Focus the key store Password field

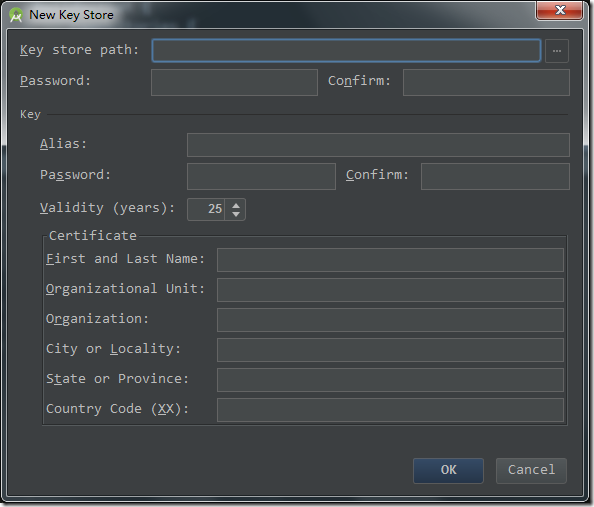234,82
